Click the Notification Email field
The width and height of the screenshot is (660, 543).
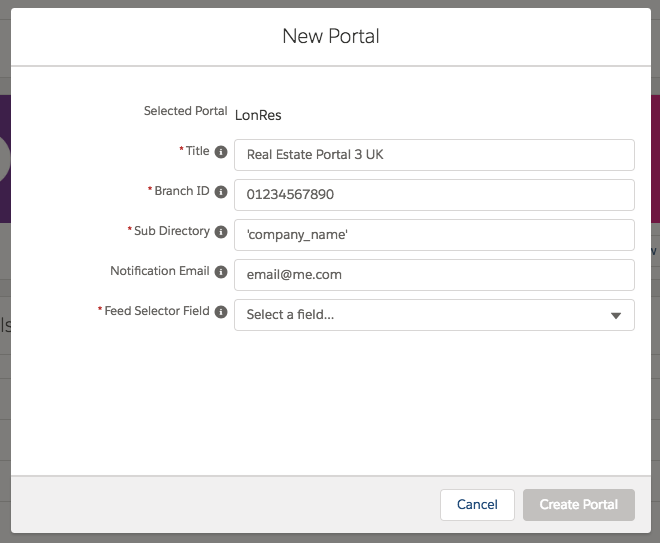point(434,275)
